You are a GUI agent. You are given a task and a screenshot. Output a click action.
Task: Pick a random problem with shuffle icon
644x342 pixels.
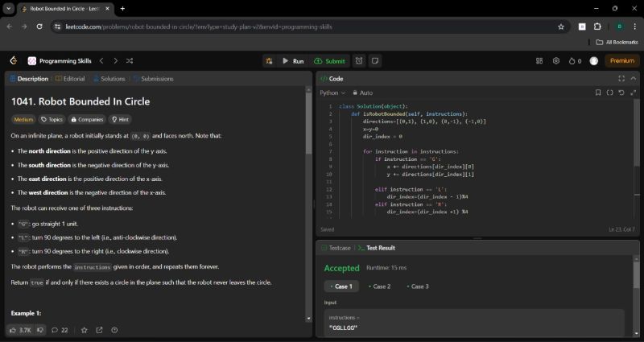pyautogui.click(x=130, y=61)
